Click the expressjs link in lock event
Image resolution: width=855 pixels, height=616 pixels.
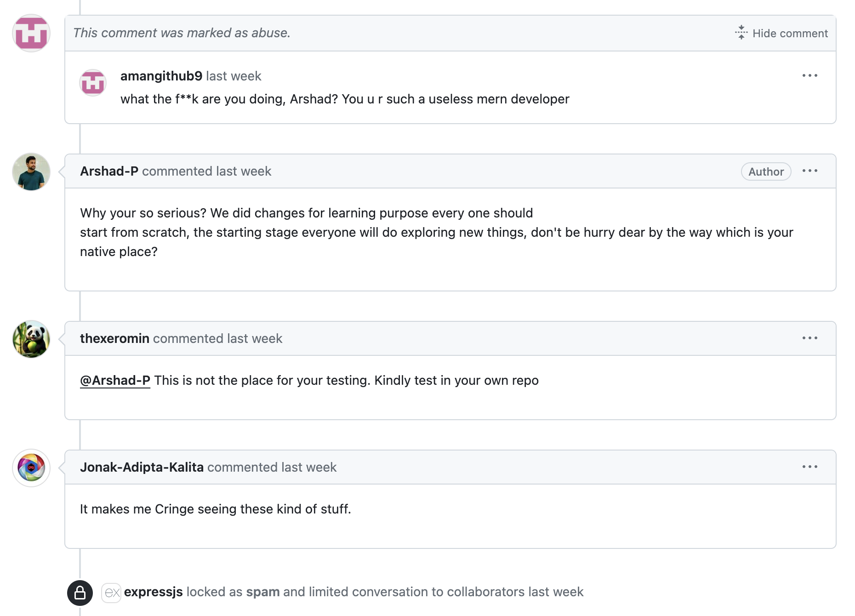click(153, 592)
